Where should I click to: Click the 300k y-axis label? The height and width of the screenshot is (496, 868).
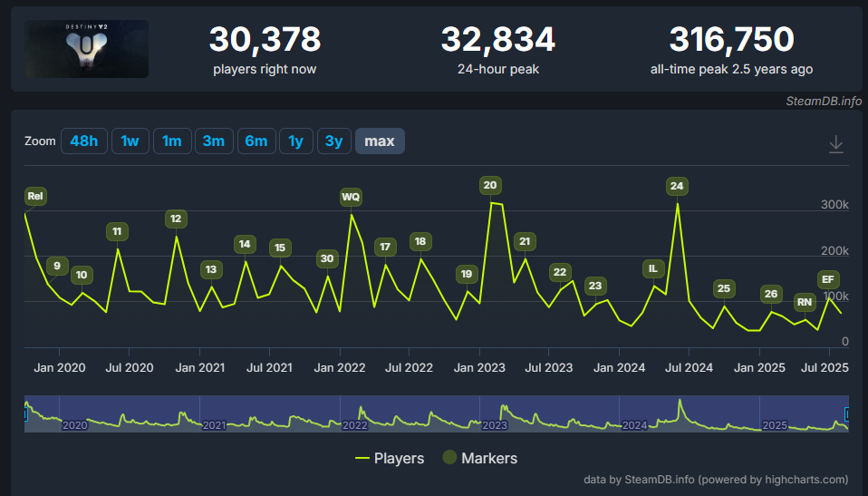coord(834,205)
